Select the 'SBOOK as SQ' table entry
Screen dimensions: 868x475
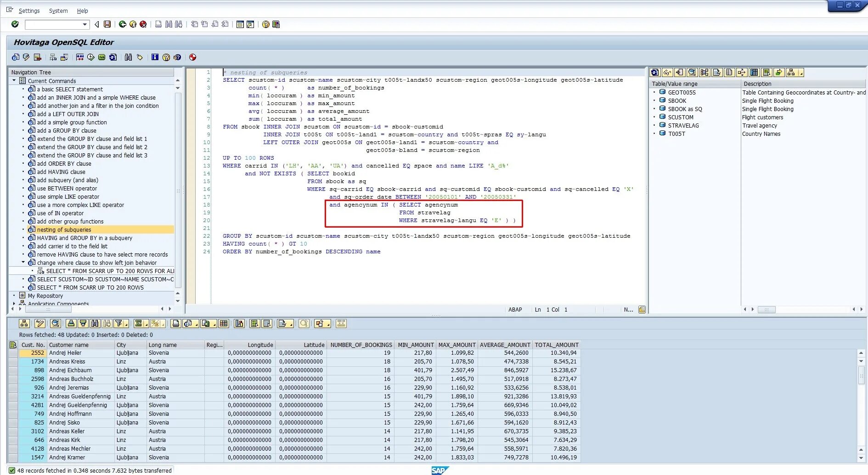click(x=685, y=109)
